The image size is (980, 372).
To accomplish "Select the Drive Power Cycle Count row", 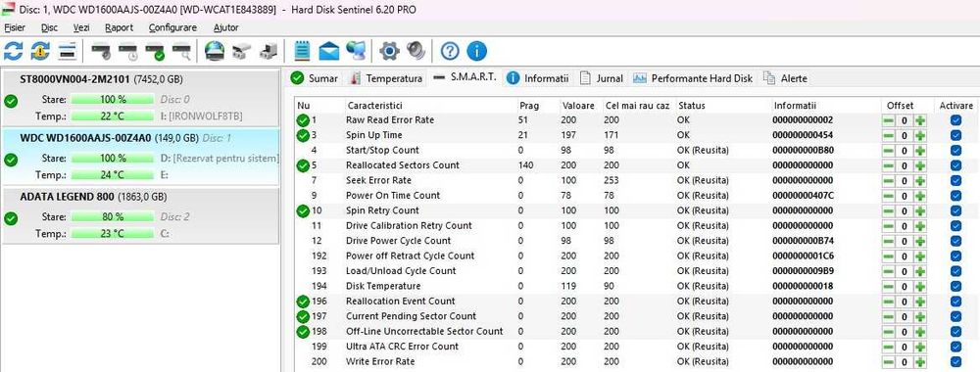I will point(636,240).
